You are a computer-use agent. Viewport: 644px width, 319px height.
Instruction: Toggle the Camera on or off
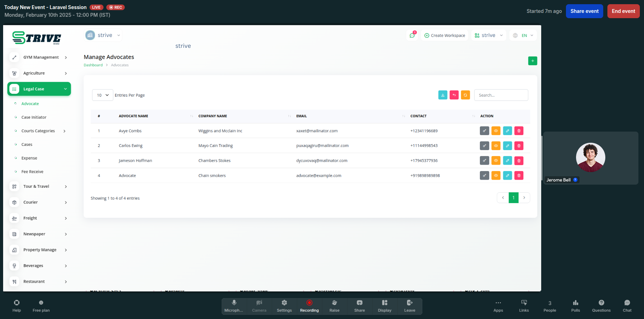pyautogui.click(x=259, y=306)
